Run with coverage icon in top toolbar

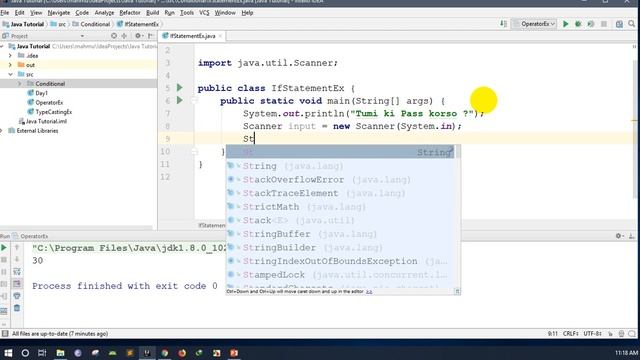(x=591, y=24)
